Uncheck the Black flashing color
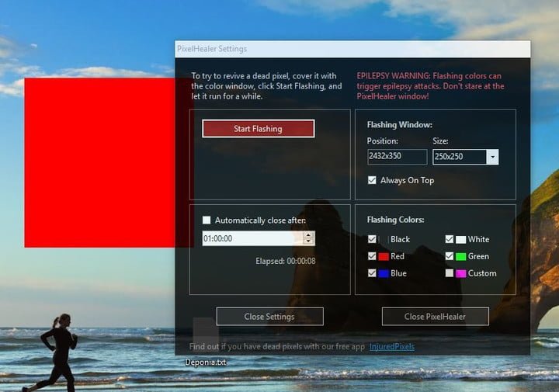This screenshot has width=559, height=392. [x=373, y=239]
